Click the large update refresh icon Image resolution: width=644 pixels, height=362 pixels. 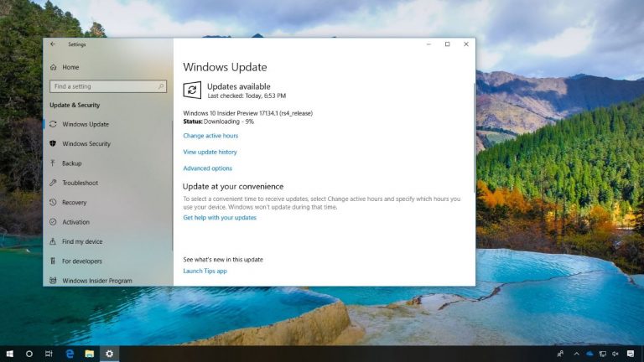click(192, 90)
